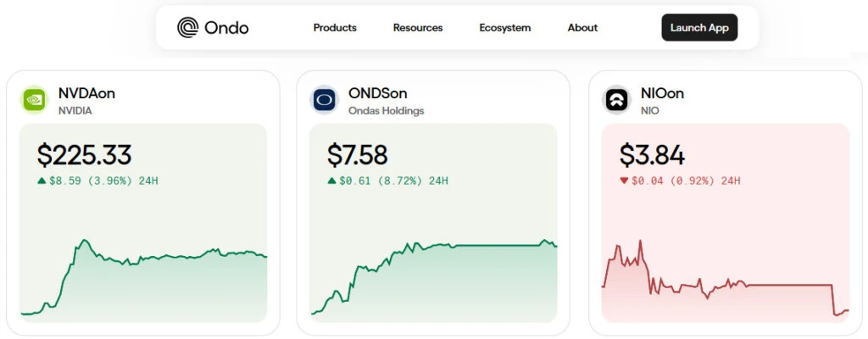
Task: Click the Ondo wordmark link
Action: 226,28
